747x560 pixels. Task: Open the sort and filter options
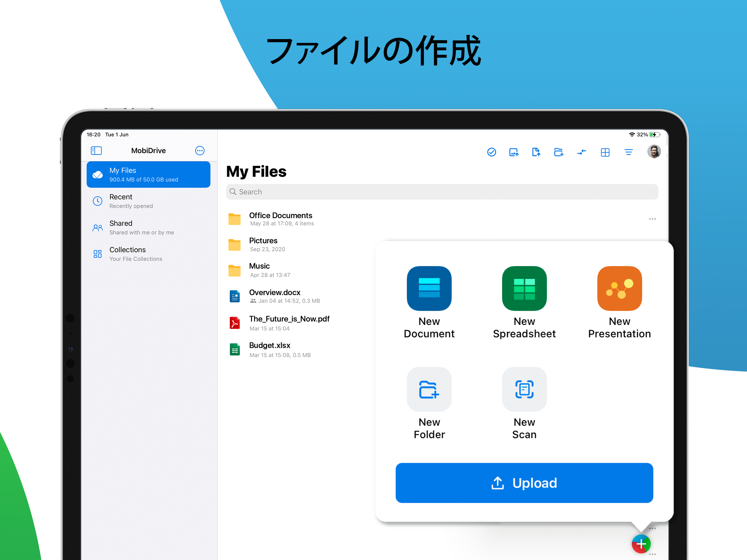click(x=628, y=152)
